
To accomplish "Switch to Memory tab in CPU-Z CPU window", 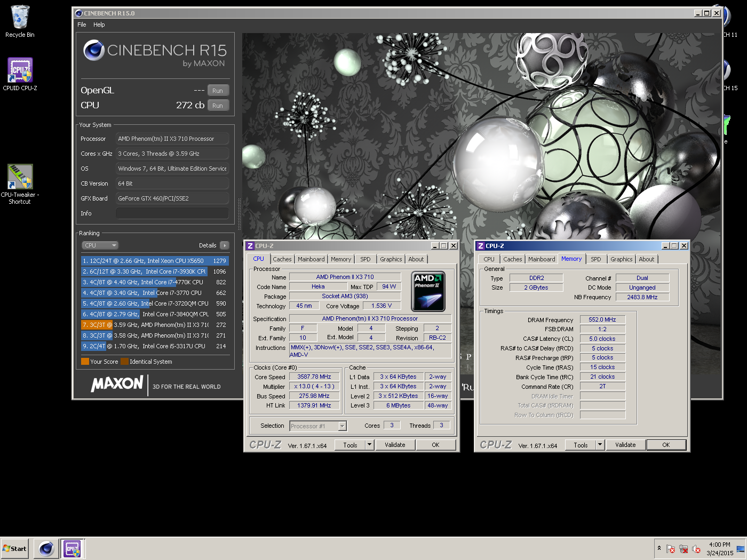I will pyautogui.click(x=341, y=259).
